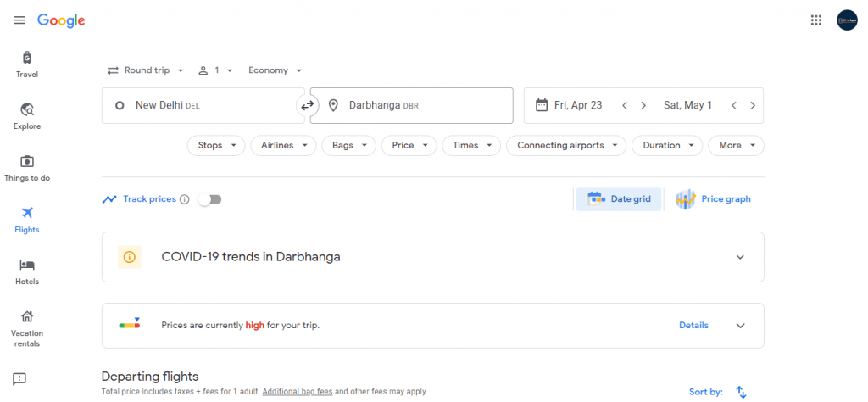Open Additional bag fees link
Screen dimensions: 868x402
click(x=298, y=392)
